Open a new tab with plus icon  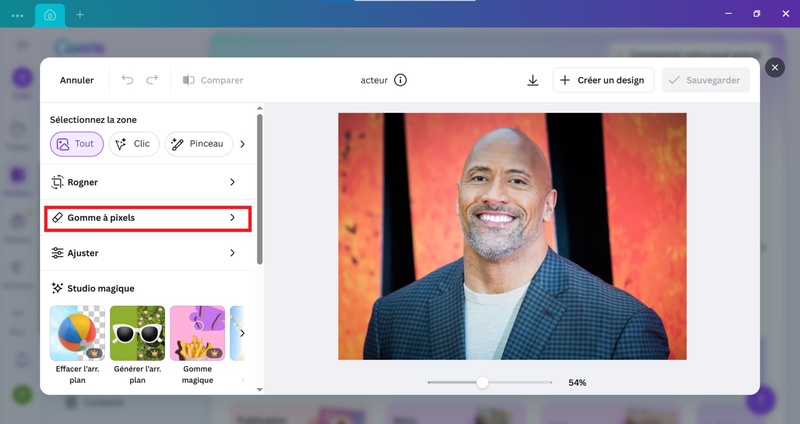(80, 15)
